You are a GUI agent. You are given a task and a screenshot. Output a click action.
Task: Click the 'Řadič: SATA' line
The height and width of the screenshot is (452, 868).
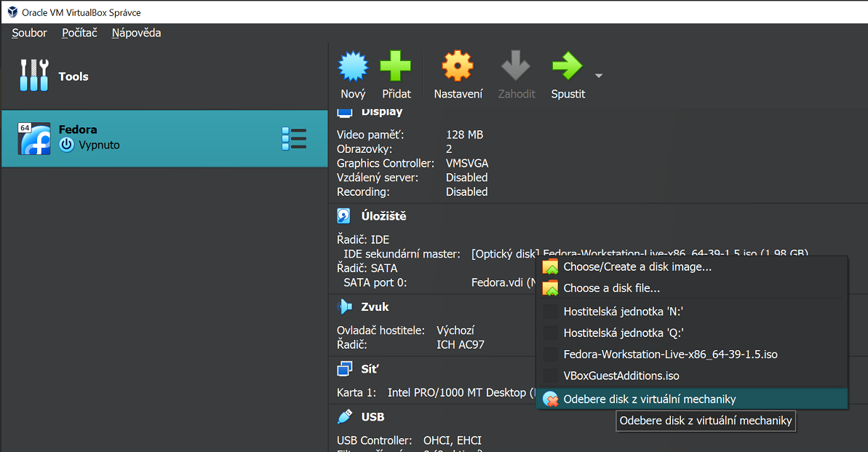click(x=367, y=268)
